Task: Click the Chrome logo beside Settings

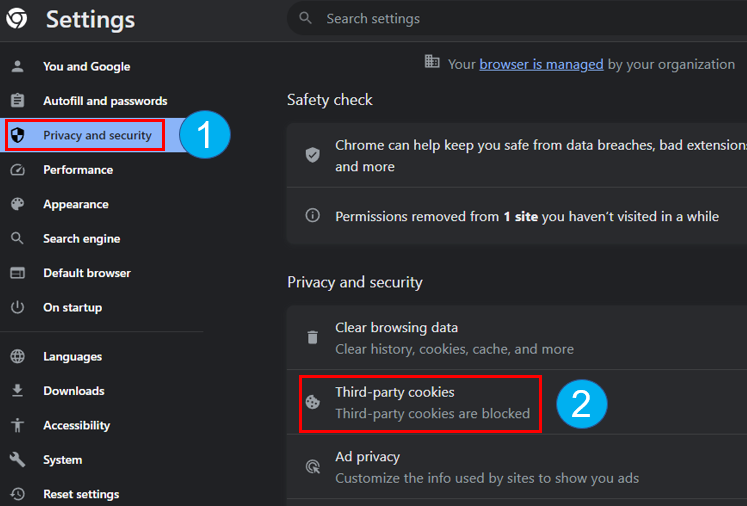Action: (x=17, y=19)
